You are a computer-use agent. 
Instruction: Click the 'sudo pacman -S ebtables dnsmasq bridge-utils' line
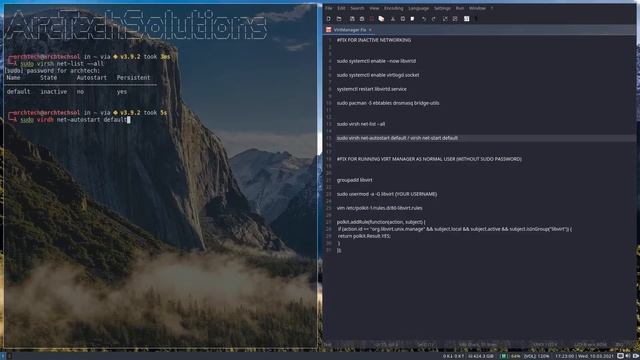tap(388, 103)
